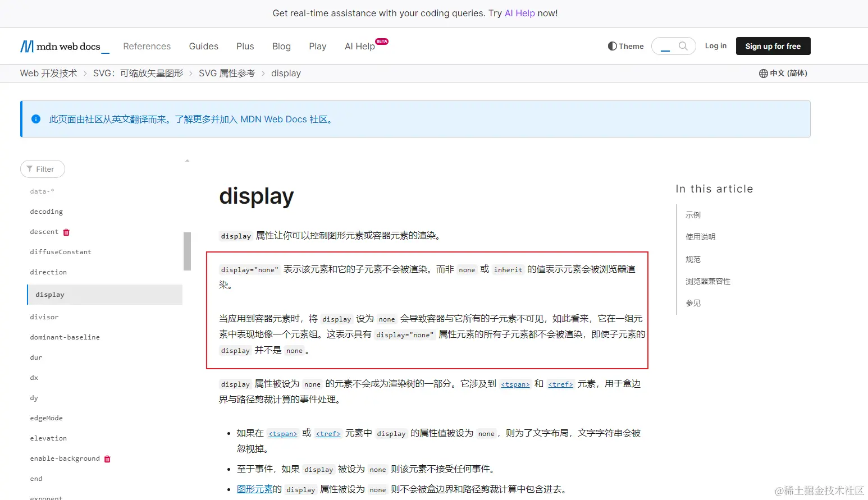Select dominant-baseline in the sidebar
Viewport: 868px width, 500px height.
(x=65, y=337)
